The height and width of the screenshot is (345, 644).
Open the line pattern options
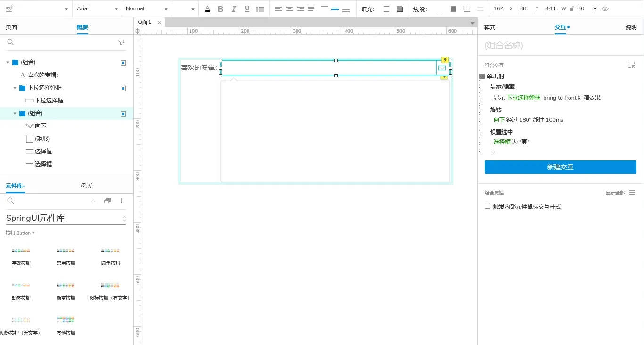[467, 9]
